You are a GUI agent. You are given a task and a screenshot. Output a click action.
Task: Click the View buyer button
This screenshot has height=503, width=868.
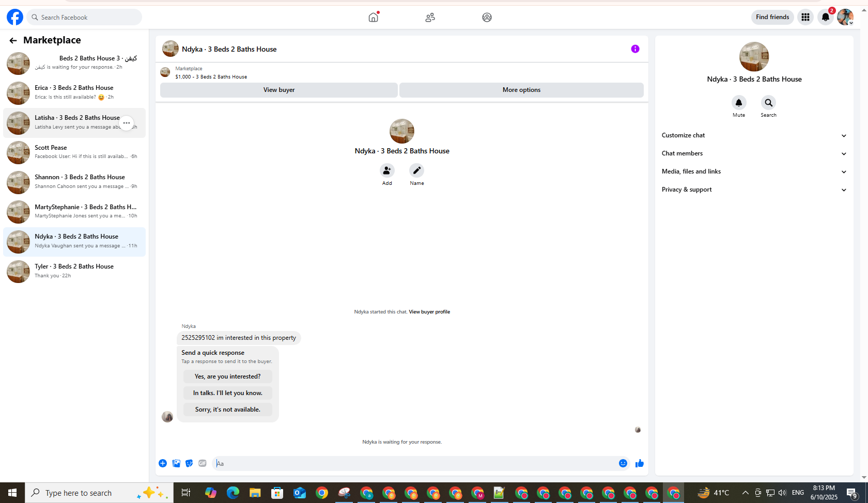pyautogui.click(x=279, y=90)
